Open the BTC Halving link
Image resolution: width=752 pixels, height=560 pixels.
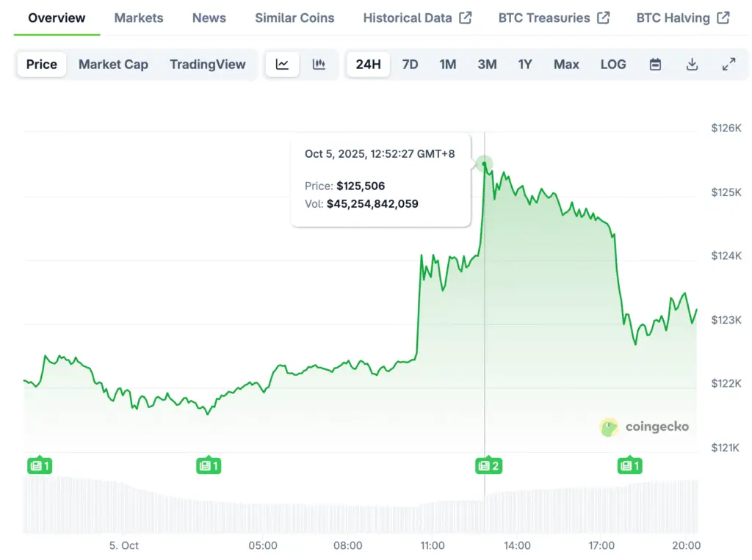coord(683,18)
